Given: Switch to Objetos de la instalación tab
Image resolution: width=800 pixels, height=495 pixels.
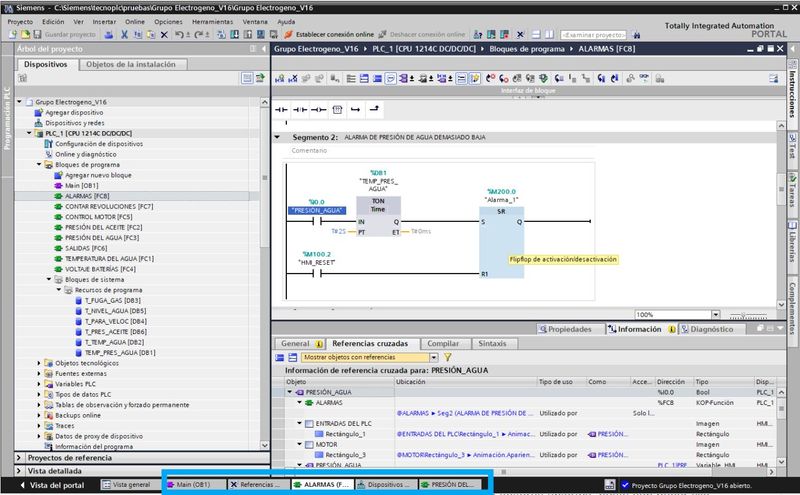Looking at the screenshot, I should tap(131, 64).
